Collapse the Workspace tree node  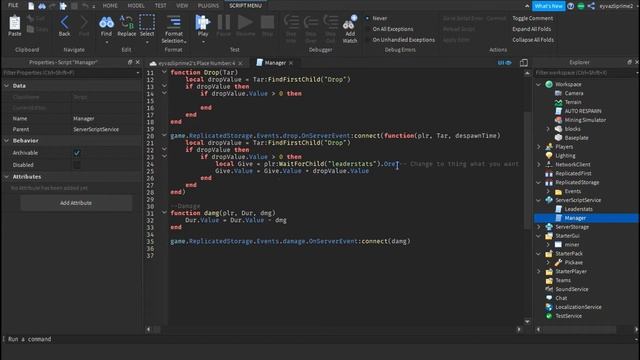pos(538,84)
